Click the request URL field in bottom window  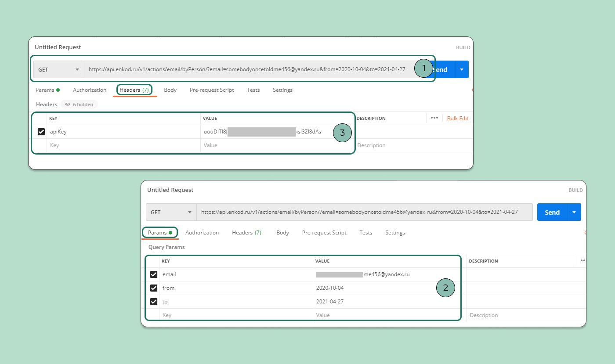pos(365,212)
